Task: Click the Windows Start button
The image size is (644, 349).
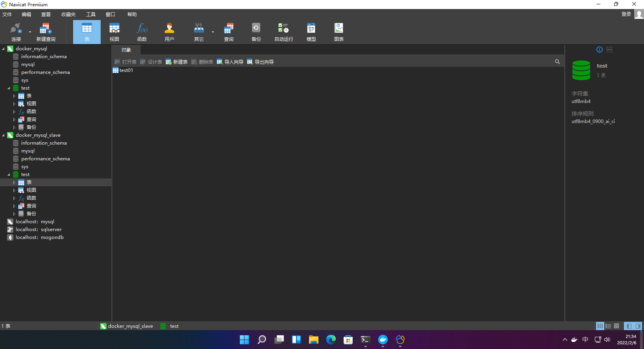Action: coord(245,340)
